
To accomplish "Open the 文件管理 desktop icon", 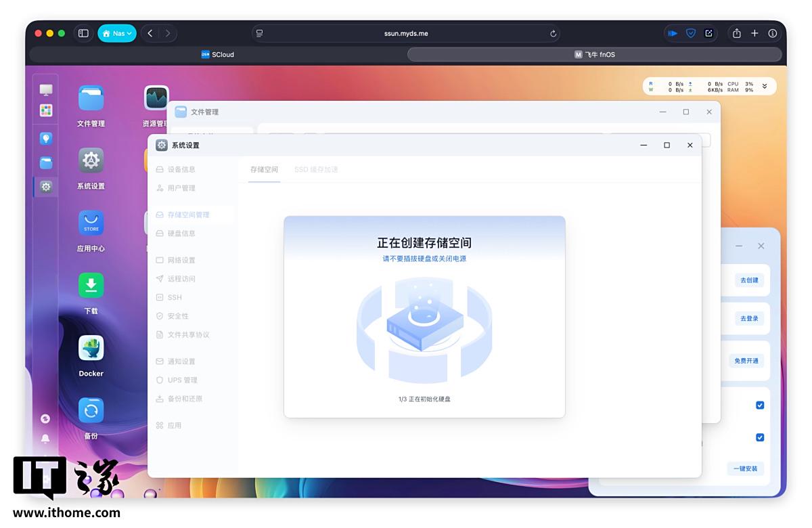I will [91, 99].
